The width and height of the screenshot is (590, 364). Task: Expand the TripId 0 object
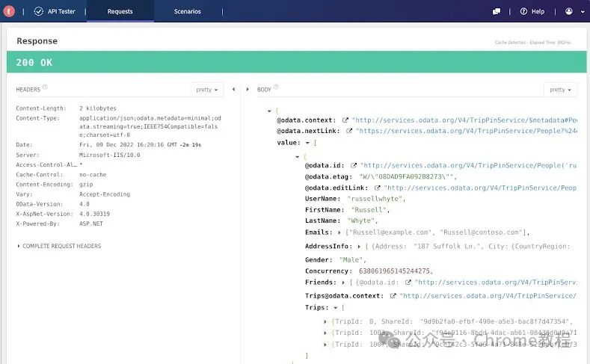tap(325, 322)
